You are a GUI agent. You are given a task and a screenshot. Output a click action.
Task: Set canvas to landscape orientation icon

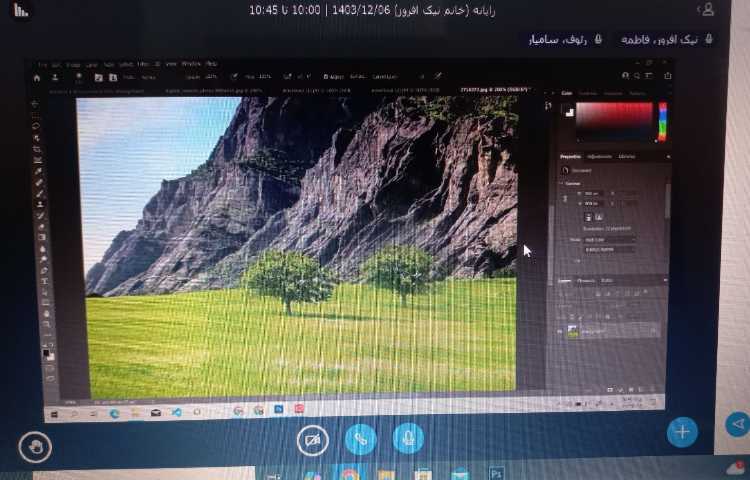598,218
